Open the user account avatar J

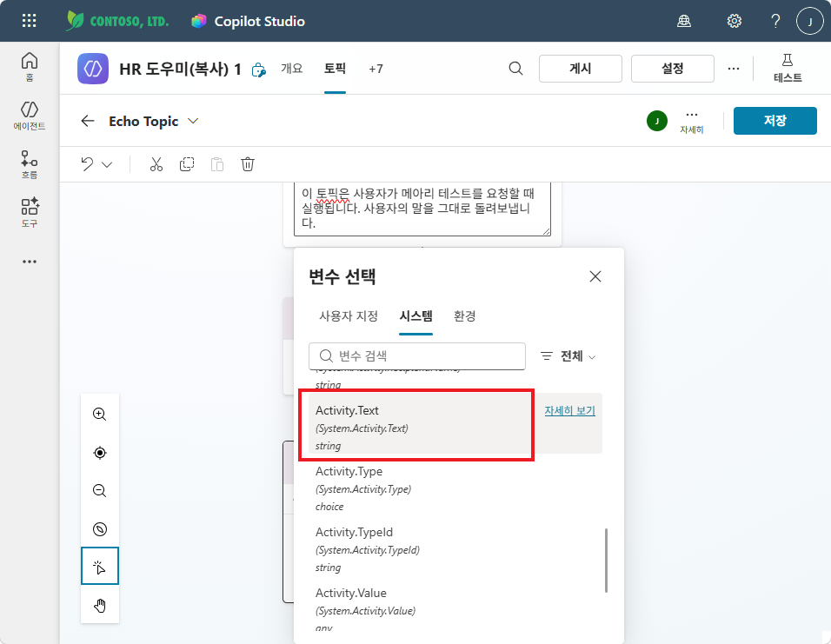tap(810, 21)
